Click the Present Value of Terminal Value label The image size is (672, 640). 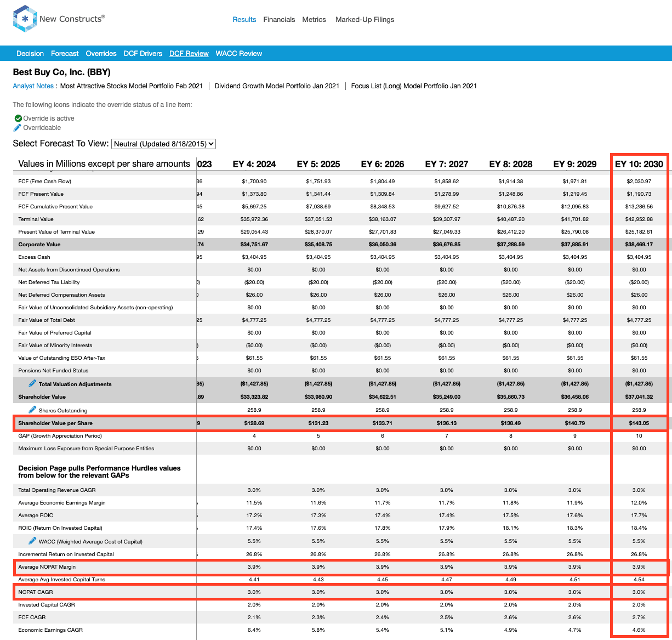(56, 232)
